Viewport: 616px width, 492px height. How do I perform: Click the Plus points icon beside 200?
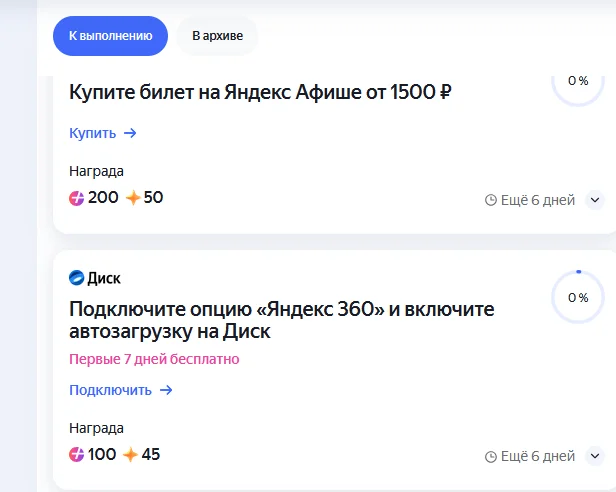(77, 198)
